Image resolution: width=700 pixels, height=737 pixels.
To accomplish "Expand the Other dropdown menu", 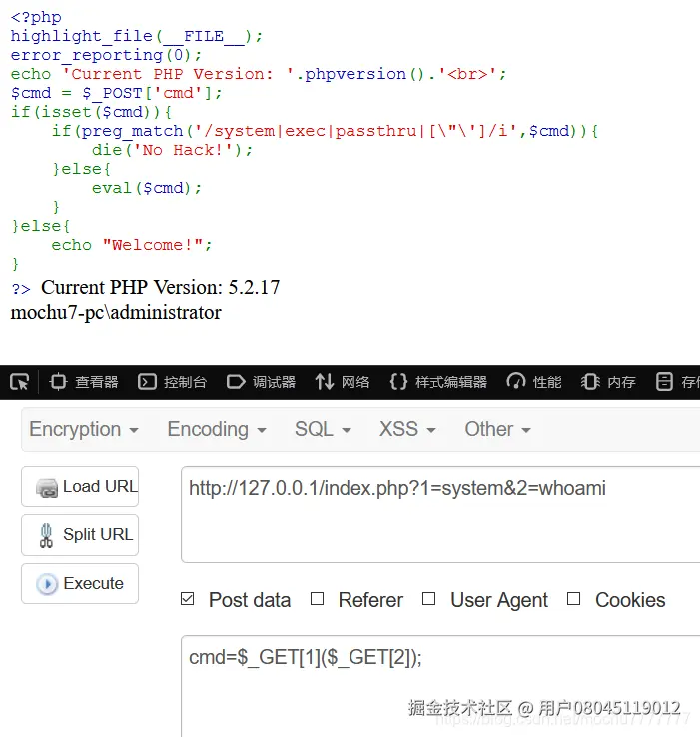I will (x=497, y=429).
